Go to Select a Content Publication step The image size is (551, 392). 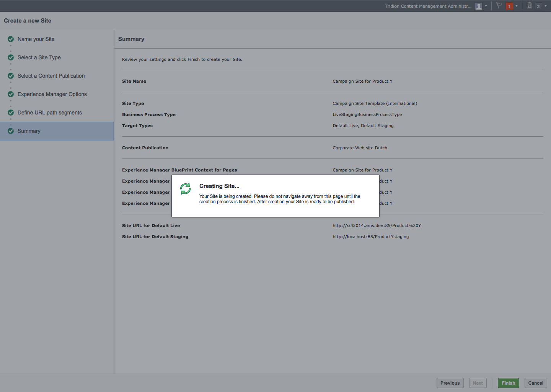coord(51,76)
